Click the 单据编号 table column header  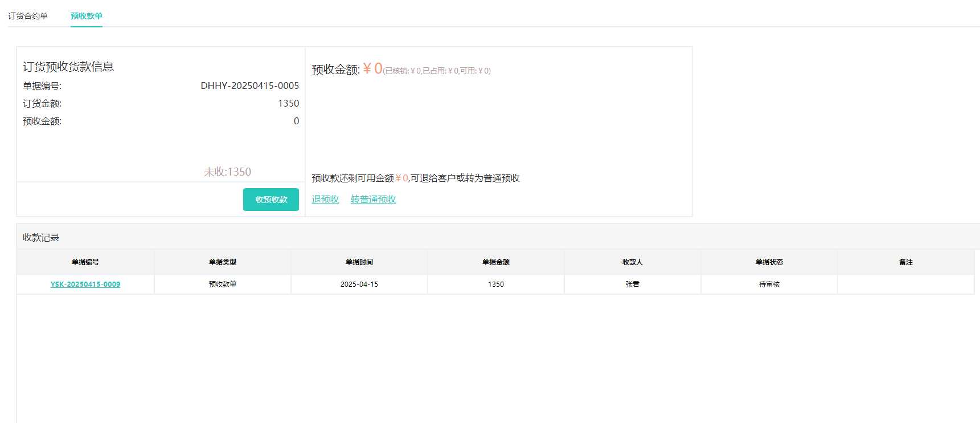point(85,262)
